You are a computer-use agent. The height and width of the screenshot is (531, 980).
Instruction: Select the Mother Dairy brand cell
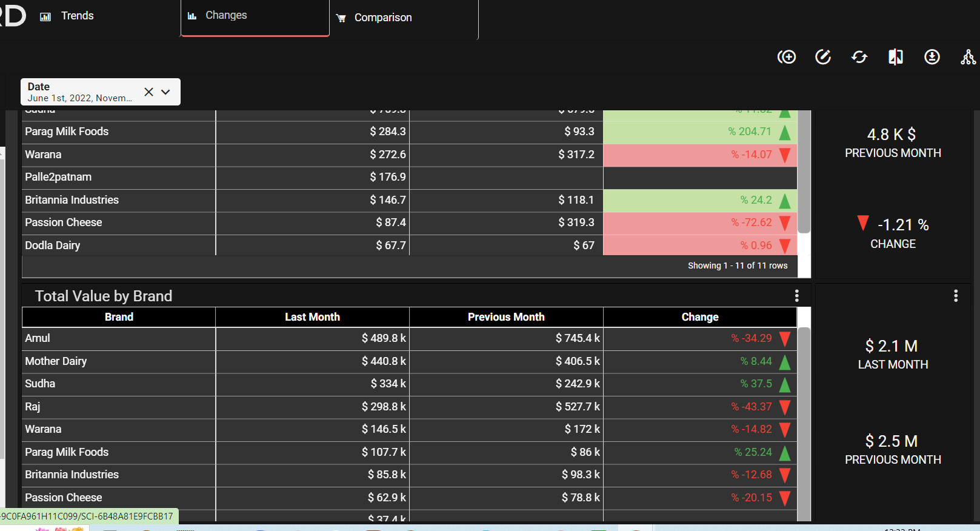click(x=119, y=361)
